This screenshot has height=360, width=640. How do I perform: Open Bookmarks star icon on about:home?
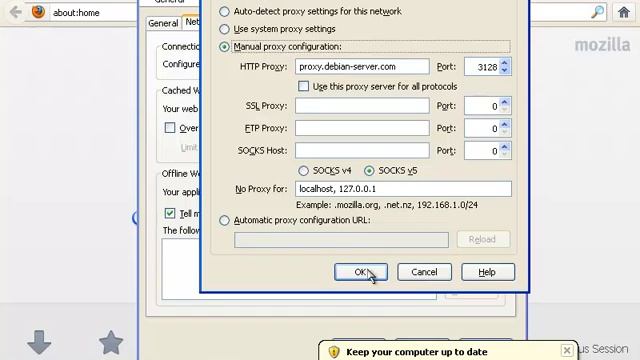tap(111, 342)
